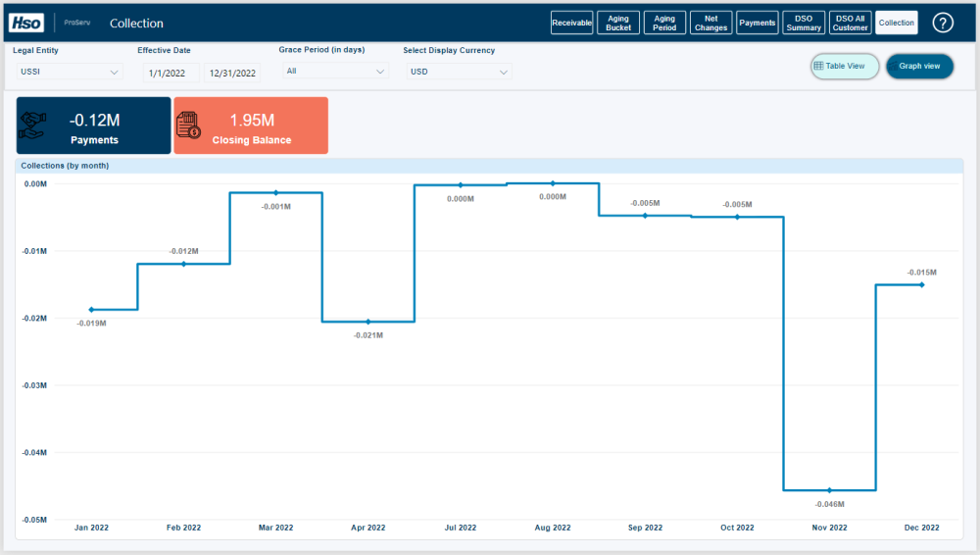Open the Aging Bucket page

tap(618, 23)
